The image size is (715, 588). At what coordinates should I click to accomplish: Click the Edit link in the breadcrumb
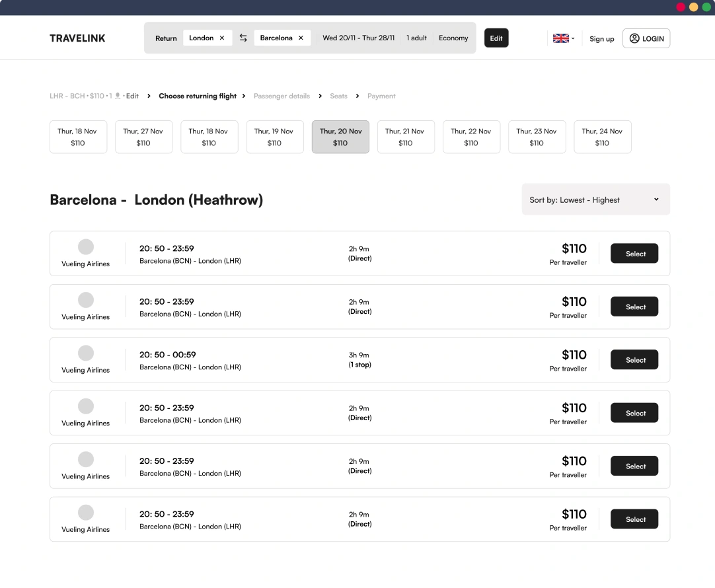pos(133,96)
